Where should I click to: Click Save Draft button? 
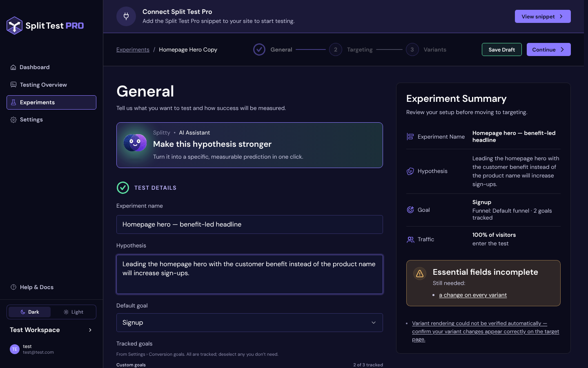(502, 49)
